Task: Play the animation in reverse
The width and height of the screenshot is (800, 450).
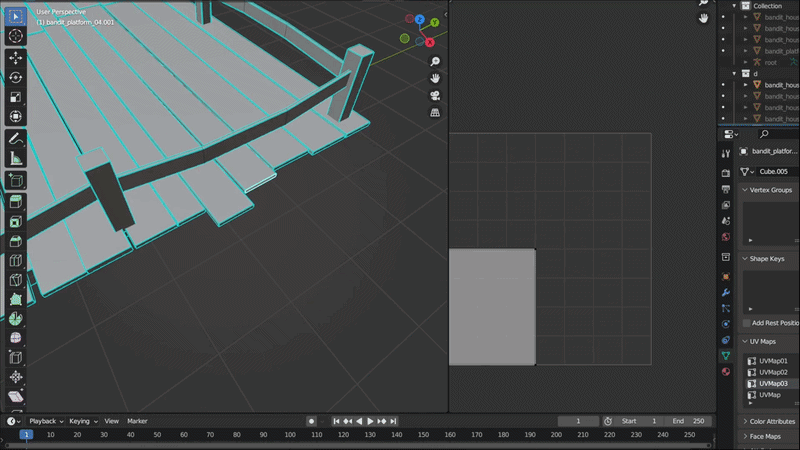Action: (359, 421)
